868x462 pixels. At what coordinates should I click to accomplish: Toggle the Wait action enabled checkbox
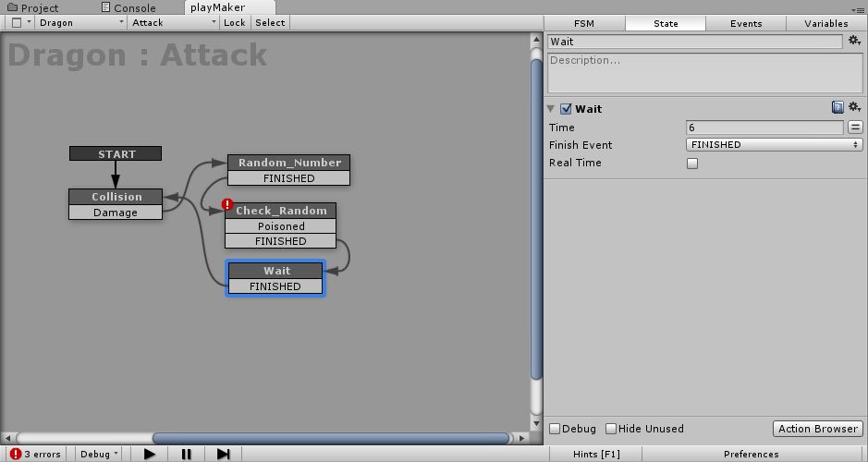coord(566,109)
